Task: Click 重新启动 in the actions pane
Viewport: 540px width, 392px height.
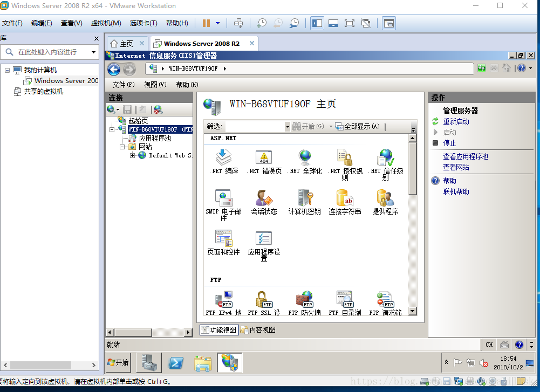Action: (x=456, y=121)
